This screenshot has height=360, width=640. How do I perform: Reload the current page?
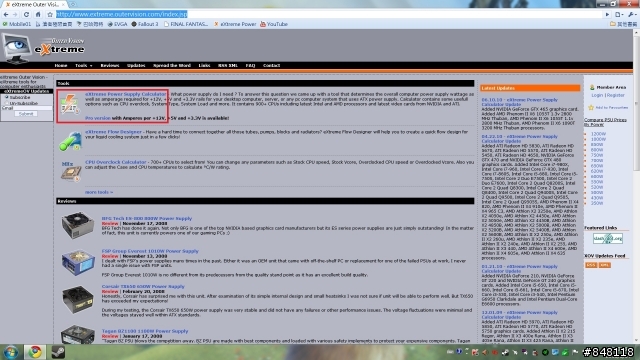[x=27, y=14]
